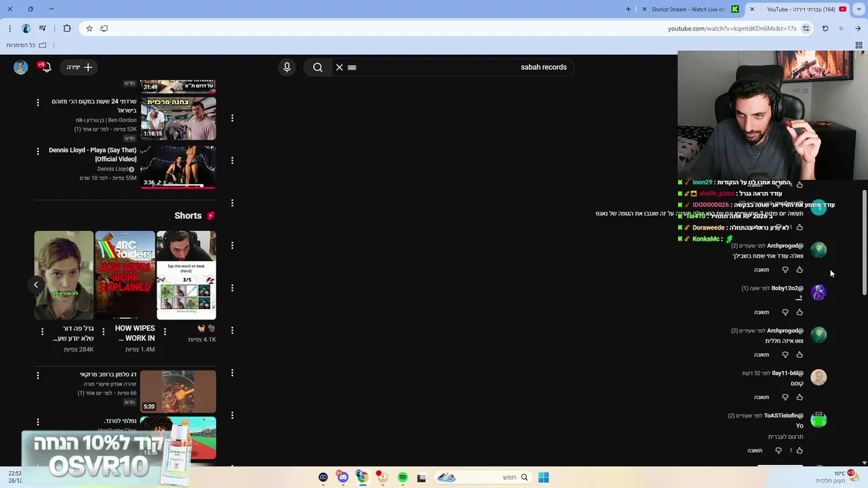This screenshot has width=868, height=488.
Task: Like the llay11-b6i comment
Action: (x=800, y=397)
